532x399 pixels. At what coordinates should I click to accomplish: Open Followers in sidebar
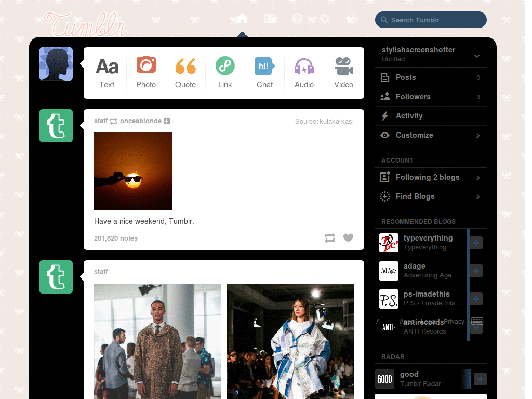tap(431, 97)
